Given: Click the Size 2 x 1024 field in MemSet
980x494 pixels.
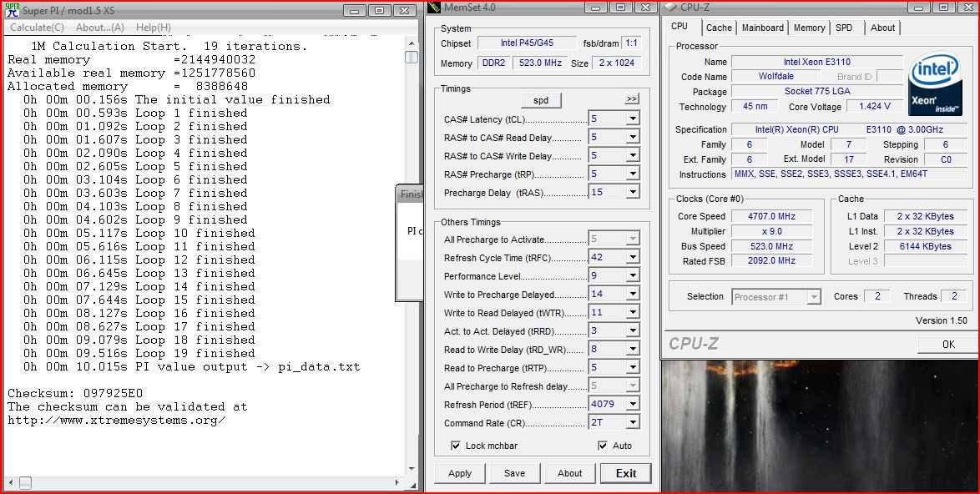Looking at the screenshot, I should coord(616,63).
